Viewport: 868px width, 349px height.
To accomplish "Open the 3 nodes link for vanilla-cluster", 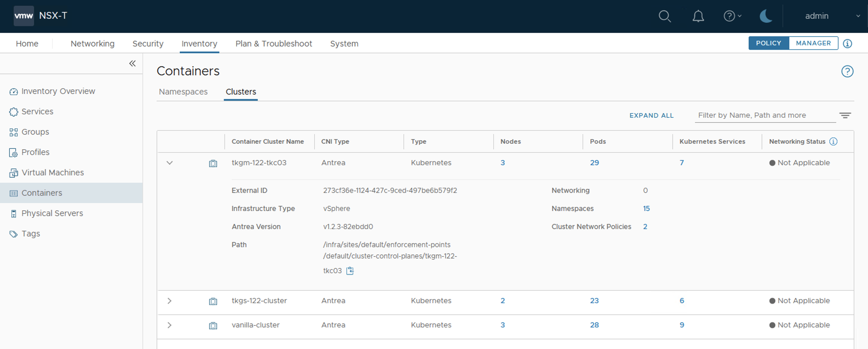I will [x=502, y=325].
